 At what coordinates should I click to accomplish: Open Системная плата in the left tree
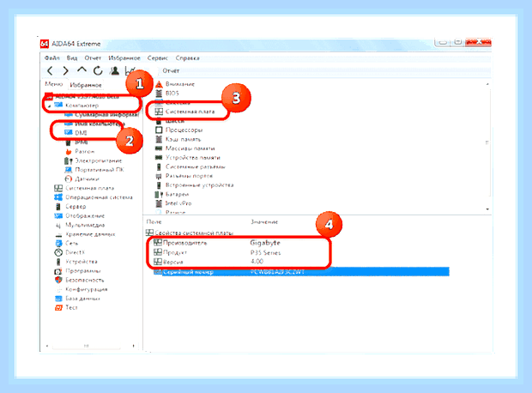[89, 188]
